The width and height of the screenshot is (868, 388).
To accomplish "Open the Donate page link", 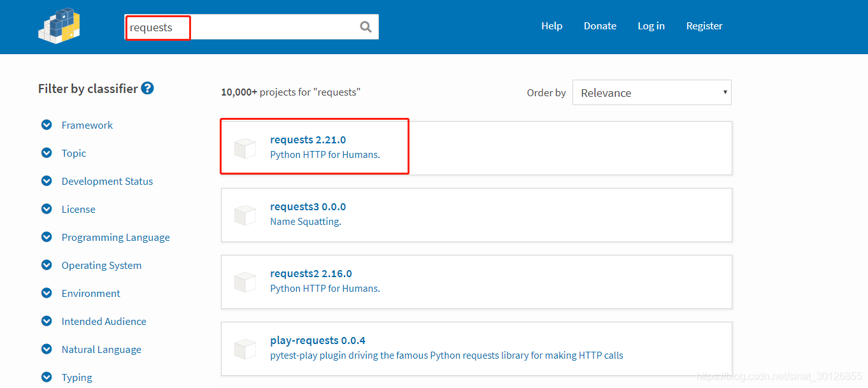I will click(x=600, y=26).
